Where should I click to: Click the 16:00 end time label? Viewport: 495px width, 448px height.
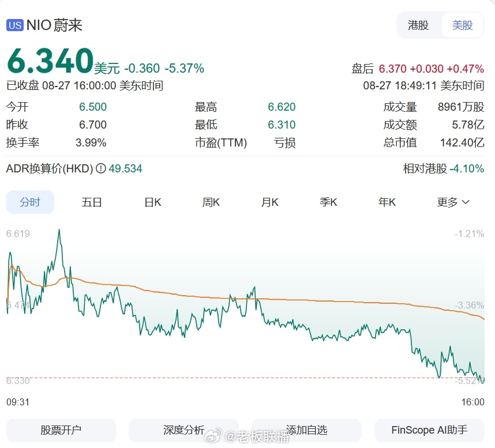point(473,402)
